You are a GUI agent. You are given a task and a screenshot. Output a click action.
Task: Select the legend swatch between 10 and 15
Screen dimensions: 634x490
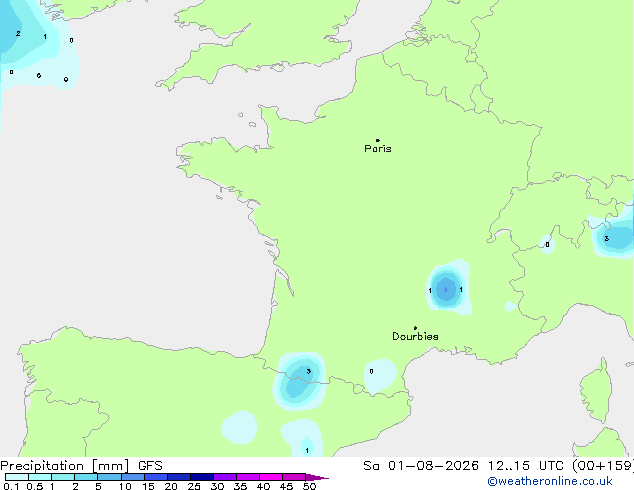tap(133, 477)
